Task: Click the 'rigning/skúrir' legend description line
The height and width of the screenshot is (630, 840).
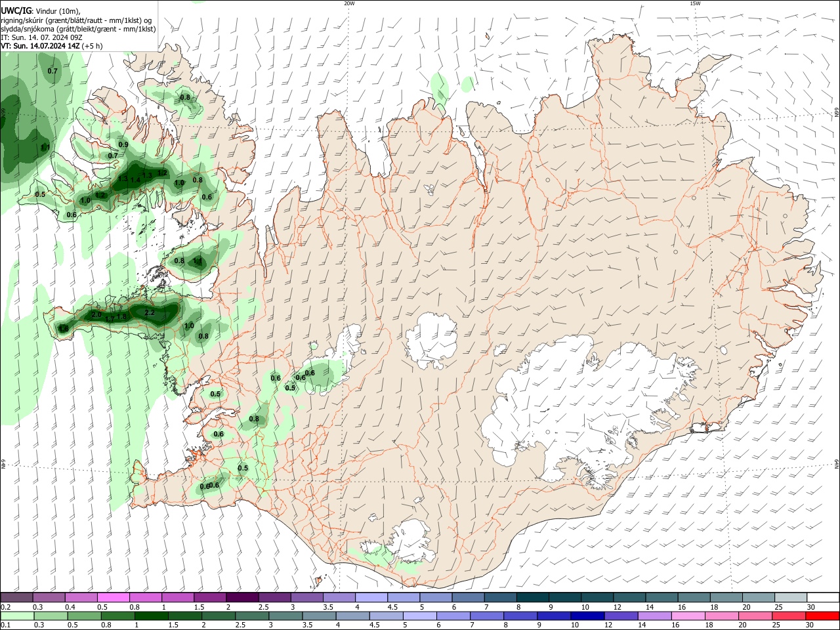Action: (x=76, y=20)
